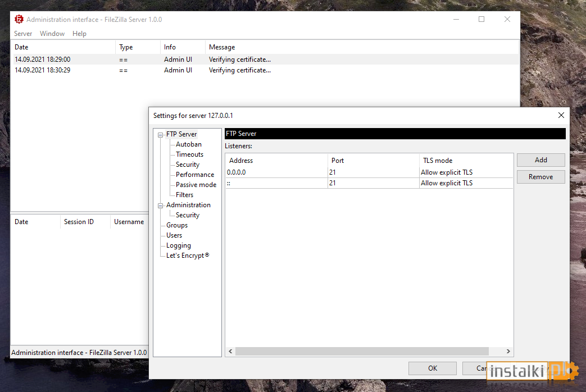Open the Let's Encrypt settings page
The image size is (586, 392).
tap(187, 256)
